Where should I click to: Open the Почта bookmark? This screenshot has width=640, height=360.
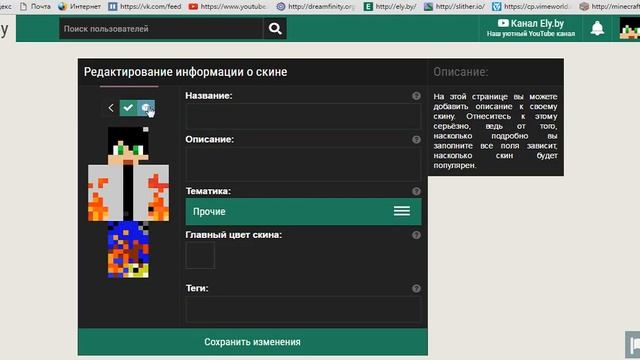(x=36, y=6)
